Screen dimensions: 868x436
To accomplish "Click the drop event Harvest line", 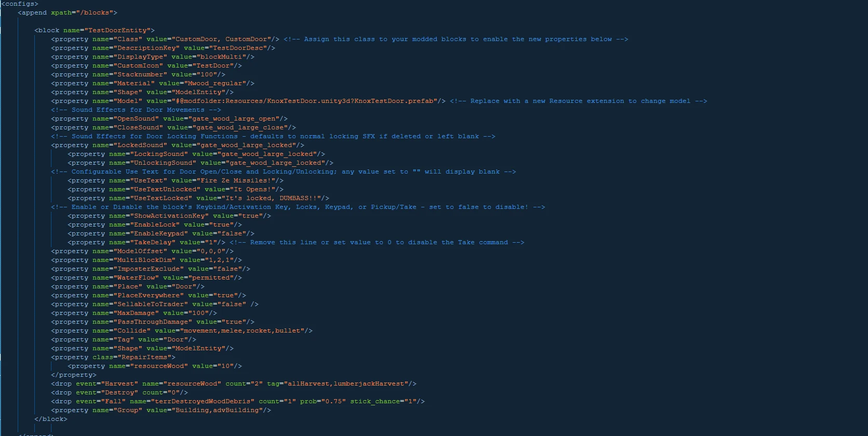I will [x=234, y=384].
